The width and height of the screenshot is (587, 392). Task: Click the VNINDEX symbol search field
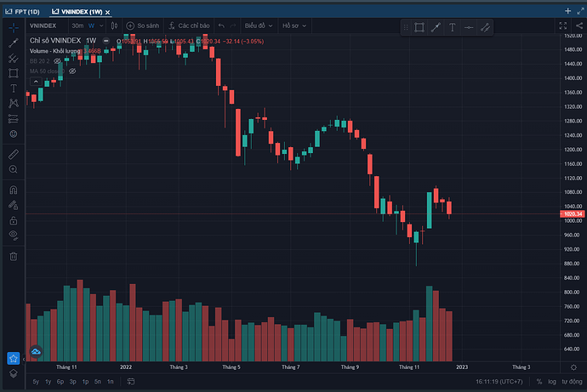pyautogui.click(x=43, y=26)
